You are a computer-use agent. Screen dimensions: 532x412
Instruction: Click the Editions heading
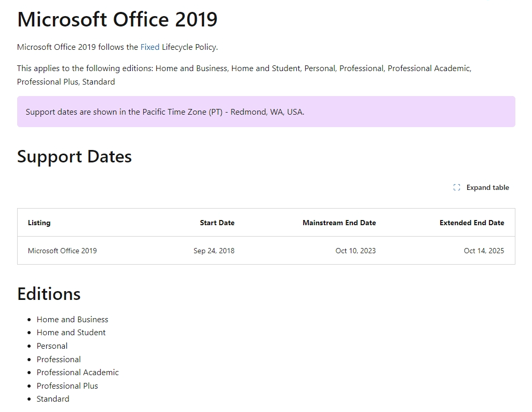pyautogui.click(x=49, y=294)
